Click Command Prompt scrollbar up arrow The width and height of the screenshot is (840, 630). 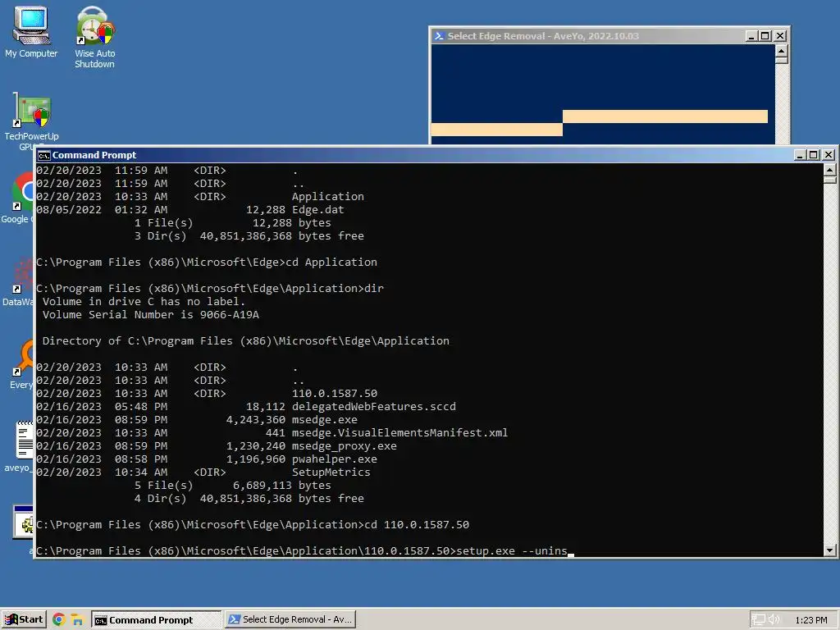tap(830, 171)
